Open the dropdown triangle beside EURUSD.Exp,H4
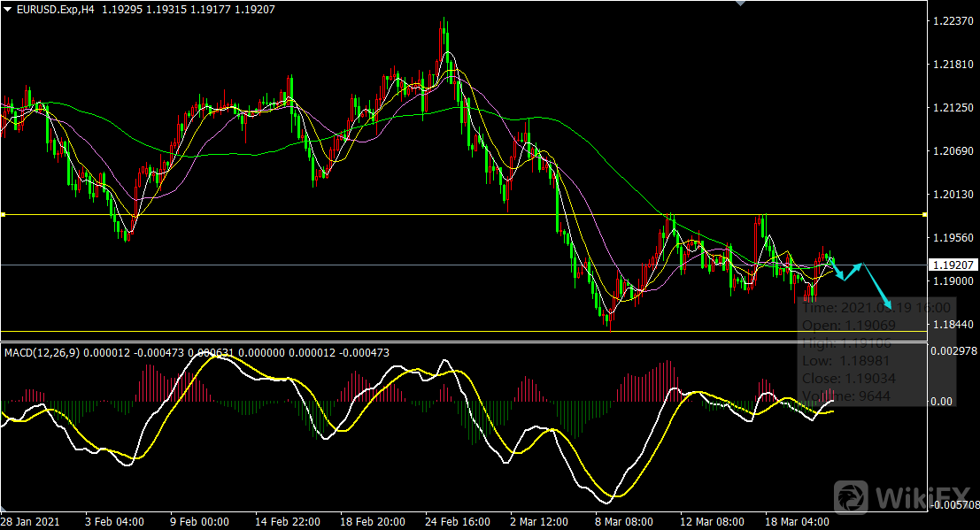980x530 pixels. tap(8, 9)
